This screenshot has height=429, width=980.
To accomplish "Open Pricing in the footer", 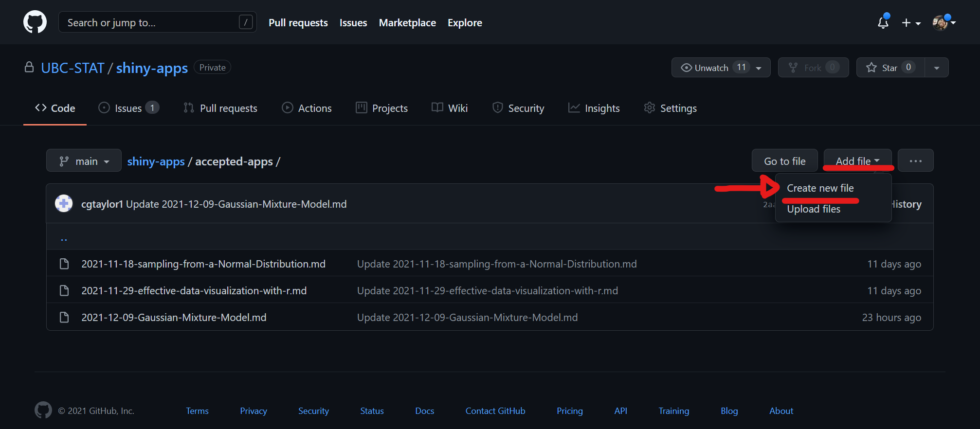I will [x=570, y=411].
